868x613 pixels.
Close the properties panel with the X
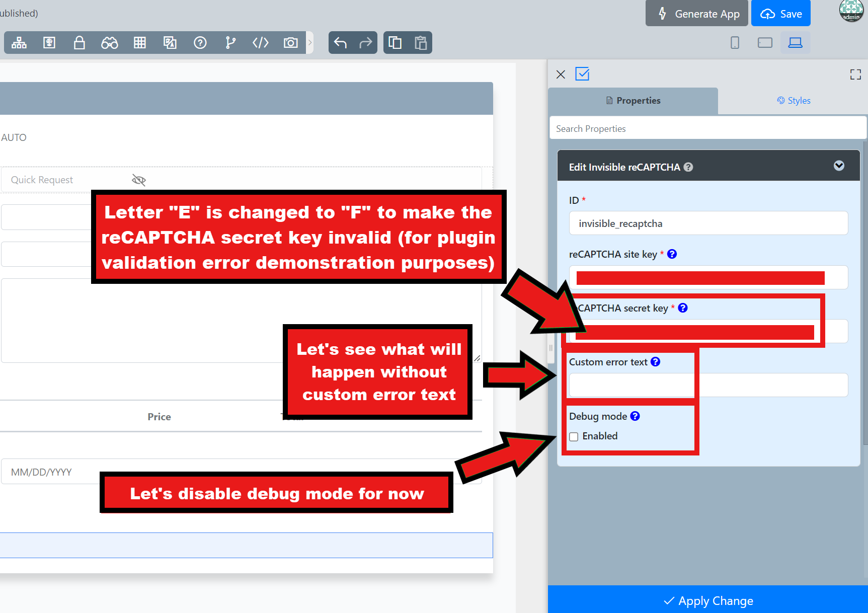click(561, 74)
